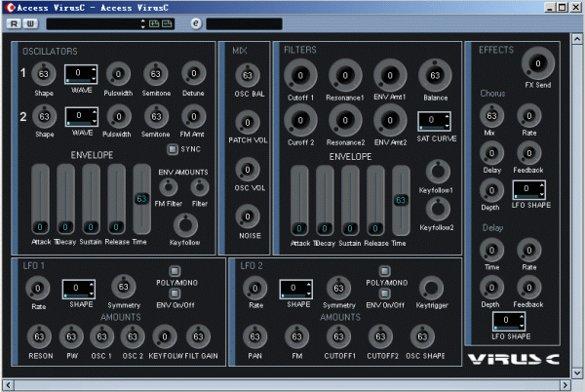Click the Delay Time knob
Viewport: 585px width, 392px height.
491,250
